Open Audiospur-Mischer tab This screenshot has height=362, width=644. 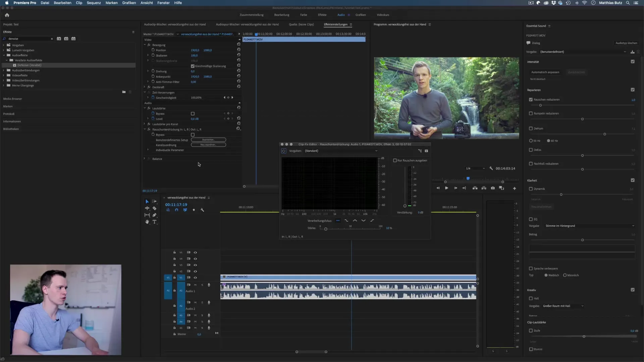click(247, 24)
